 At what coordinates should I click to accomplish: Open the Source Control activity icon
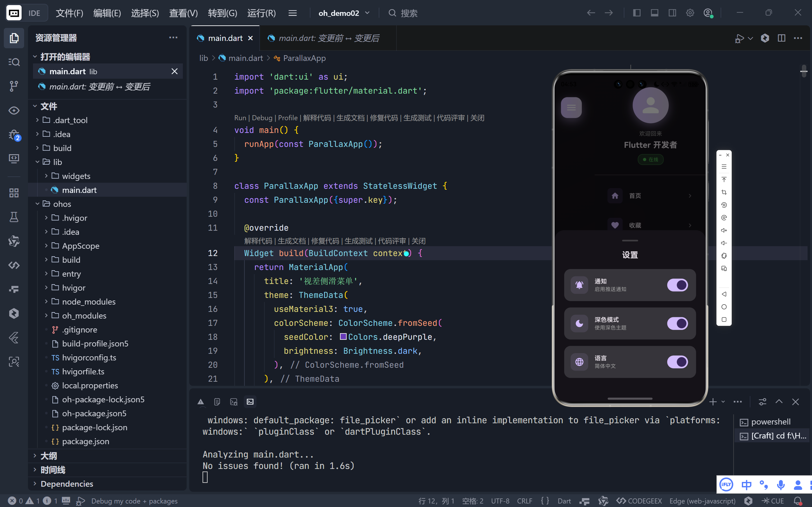[14, 86]
